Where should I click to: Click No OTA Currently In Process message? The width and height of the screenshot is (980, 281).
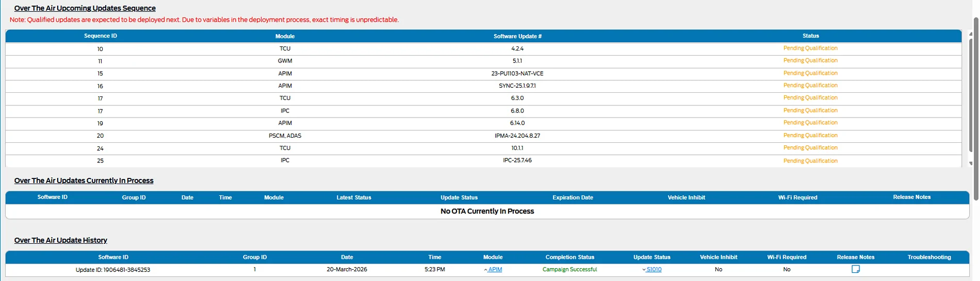coord(487,211)
